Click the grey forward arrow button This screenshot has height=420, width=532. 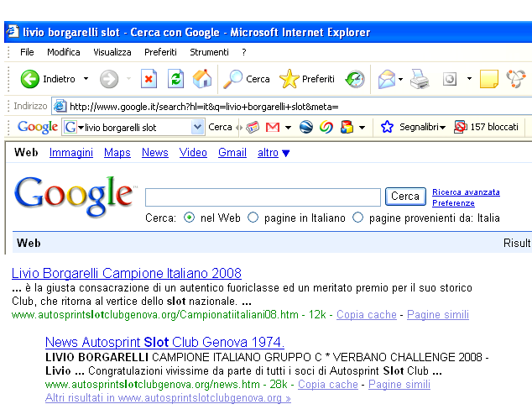pos(109,79)
